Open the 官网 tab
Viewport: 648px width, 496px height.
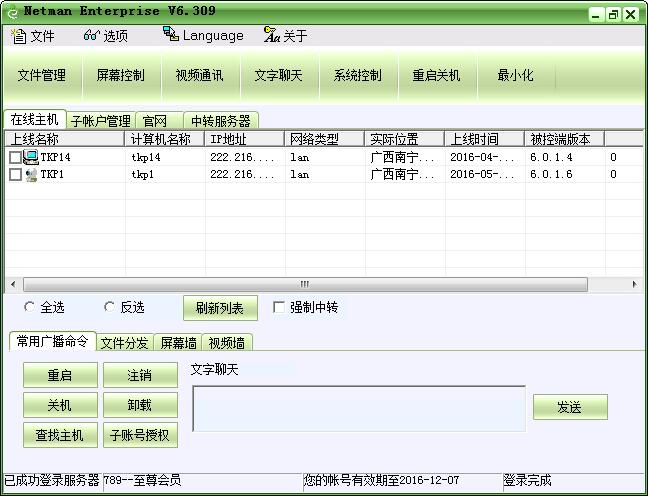click(x=159, y=121)
